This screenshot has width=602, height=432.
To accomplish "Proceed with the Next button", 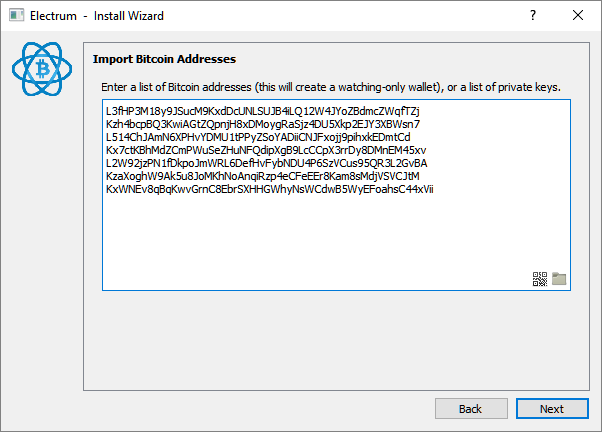I will [552, 409].
